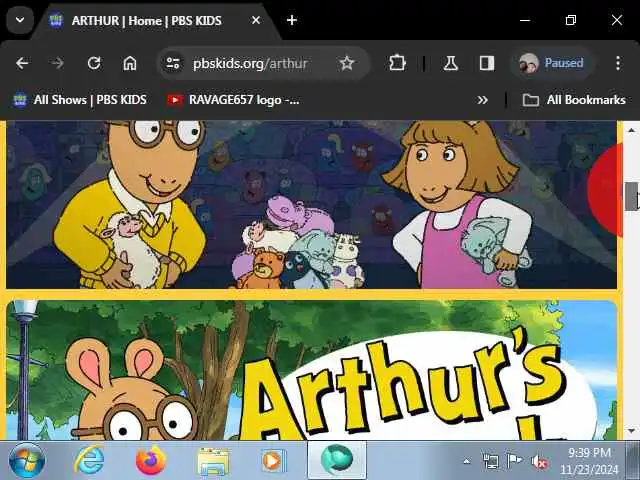Open All Shows | PBS KIDS bookmark
Viewport: 640px width, 480px height.
point(80,100)
